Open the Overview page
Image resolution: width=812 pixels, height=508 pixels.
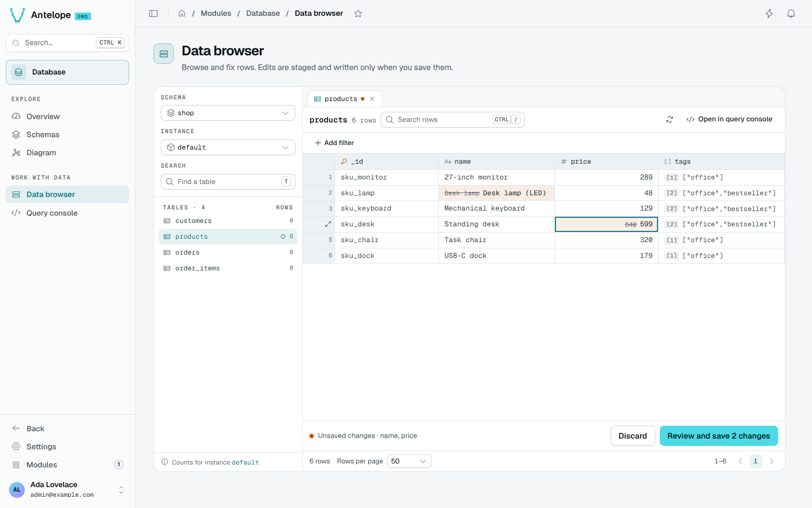[x=67, y=116]
